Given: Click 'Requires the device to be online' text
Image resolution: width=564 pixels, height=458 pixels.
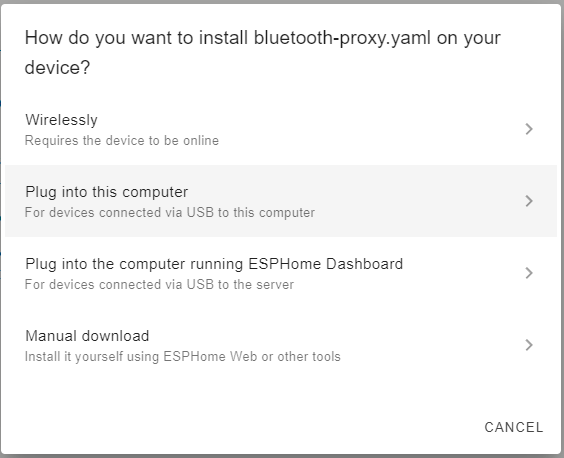Looking at the screenshot, I should [x=122, y=140].
